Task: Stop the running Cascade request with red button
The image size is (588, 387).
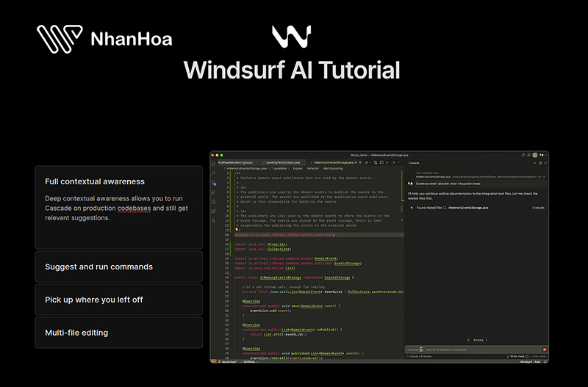Action: [545, 350]
